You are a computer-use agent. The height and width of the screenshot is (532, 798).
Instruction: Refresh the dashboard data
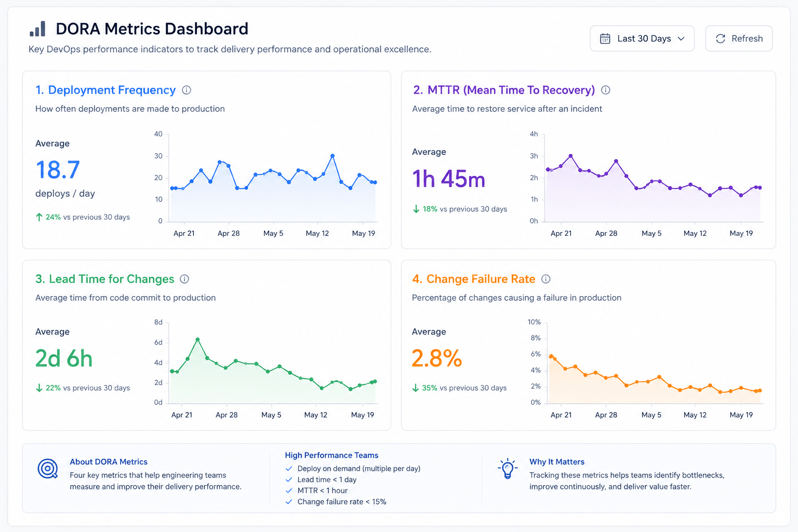tap(739, 38)
